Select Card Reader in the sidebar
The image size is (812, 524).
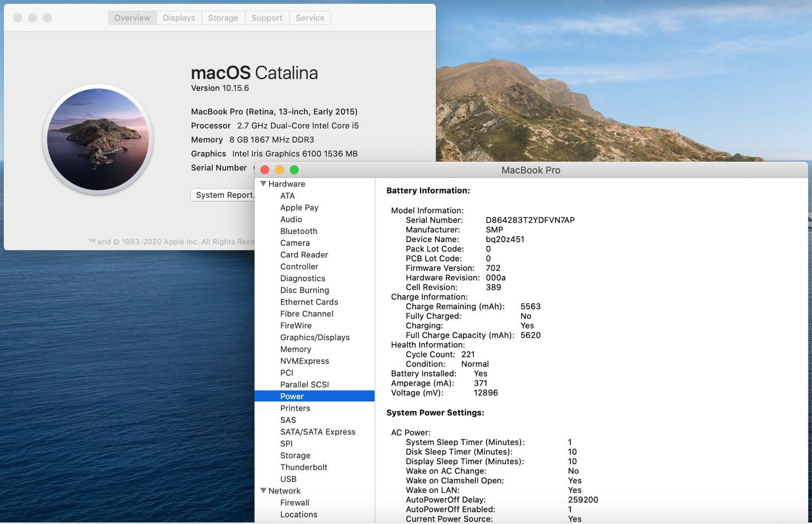pyautogui.click(x=304, y=254)
